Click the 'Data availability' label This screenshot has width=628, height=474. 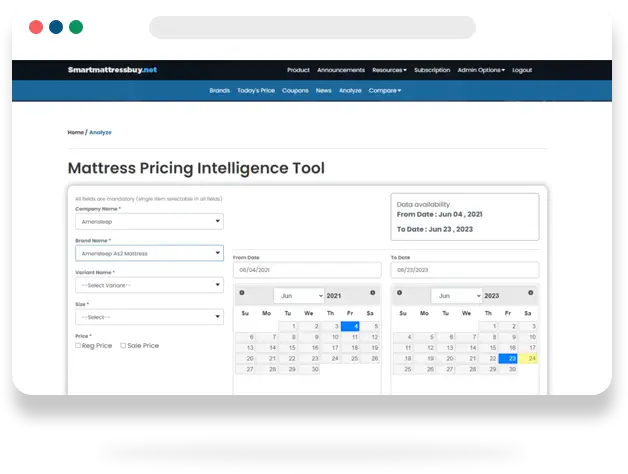pyautogui.click(x=423, y=204)
